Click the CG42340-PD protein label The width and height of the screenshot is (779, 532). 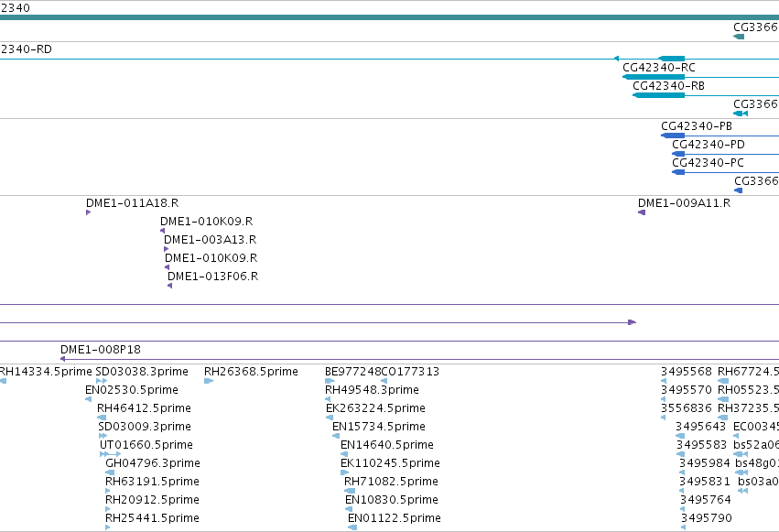[709, 145]
